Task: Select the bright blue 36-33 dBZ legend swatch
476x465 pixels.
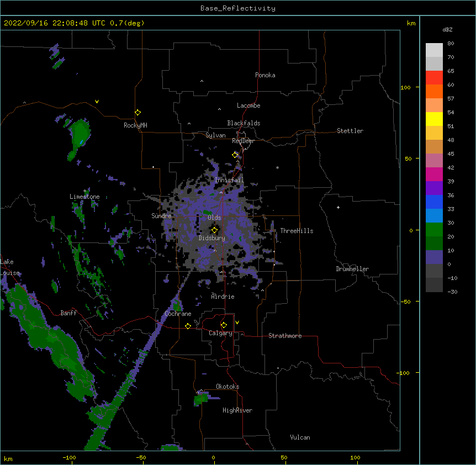Action: [434, 202]
